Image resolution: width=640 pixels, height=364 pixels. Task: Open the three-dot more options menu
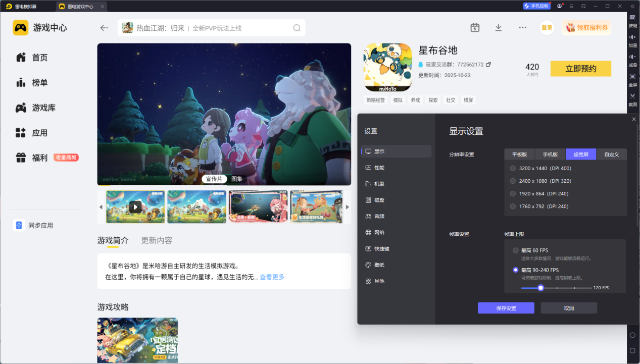[x=523, y=28]
